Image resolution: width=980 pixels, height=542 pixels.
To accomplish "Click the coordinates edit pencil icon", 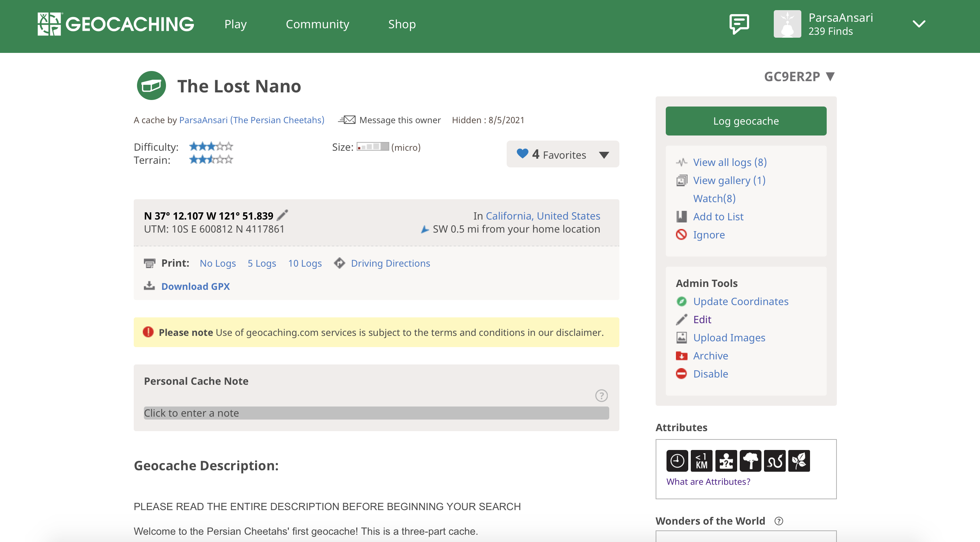I will pyautogui.click(x=282, y=215).
